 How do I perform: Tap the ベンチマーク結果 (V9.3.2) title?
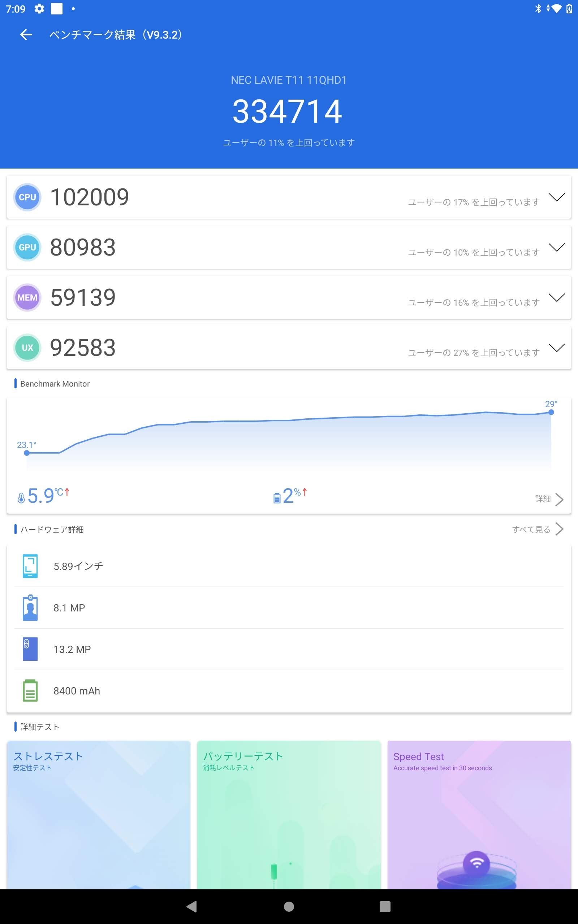pos(117,35)
